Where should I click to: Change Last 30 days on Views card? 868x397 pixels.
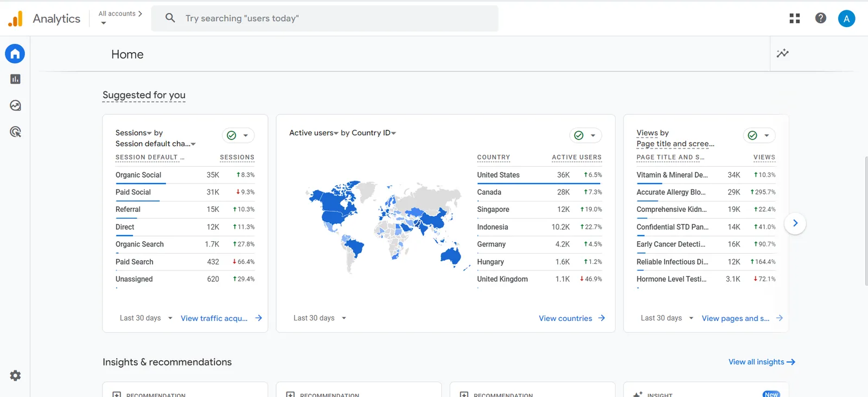click(x=667, y=318)
